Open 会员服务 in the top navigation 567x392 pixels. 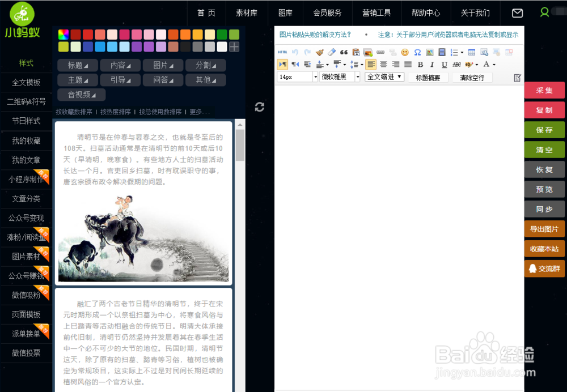pos(327,13)
